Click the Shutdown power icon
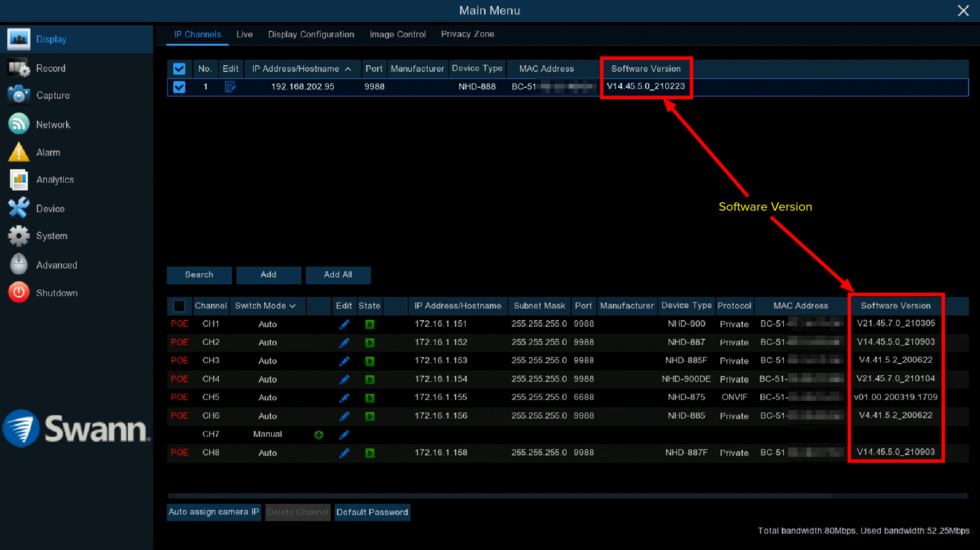The image size is (980, 550). (19, 293)
